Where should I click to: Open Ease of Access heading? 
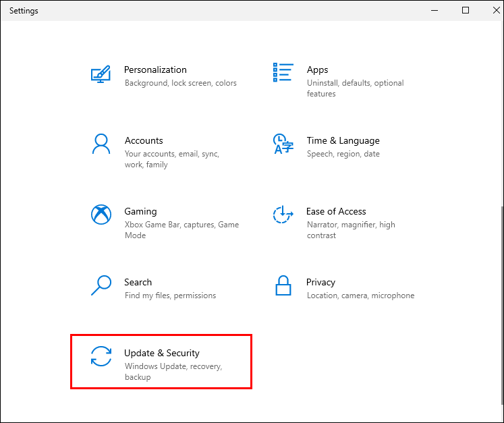(x=336, y=211)
